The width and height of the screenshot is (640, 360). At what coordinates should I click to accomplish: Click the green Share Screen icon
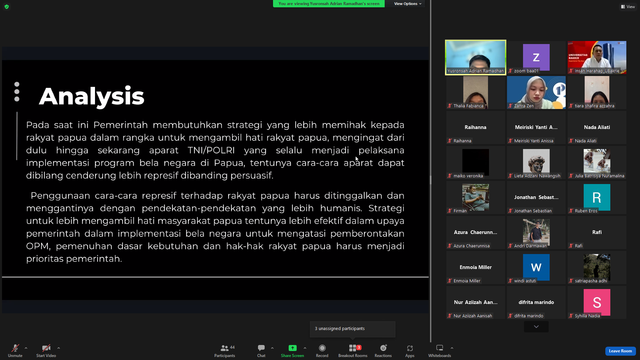pyautogui.click(x=293, y=348)
